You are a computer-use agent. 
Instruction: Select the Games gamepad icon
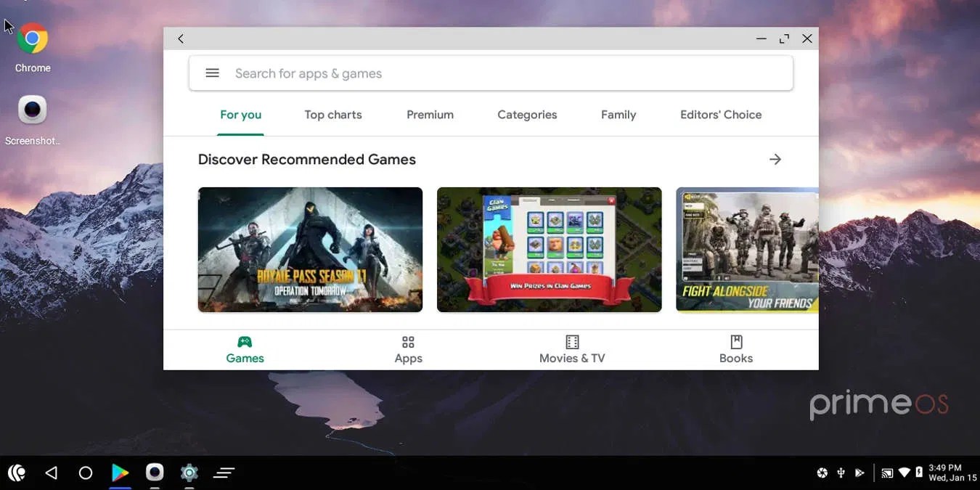(x=245, y=341)
